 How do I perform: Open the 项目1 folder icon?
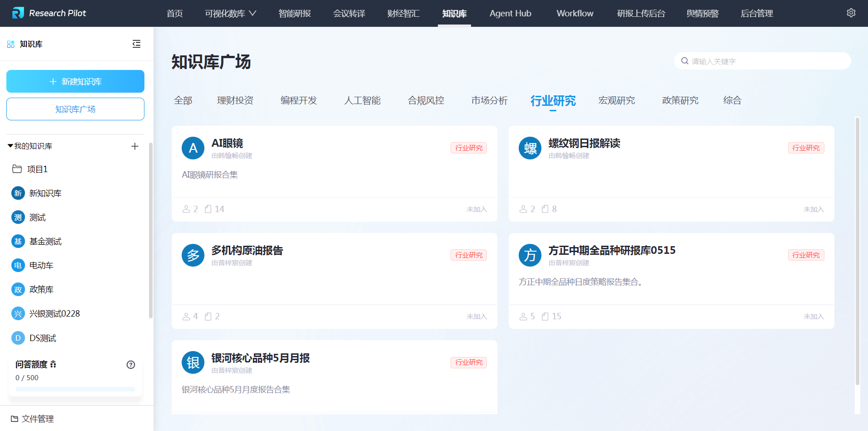point(17,169)
